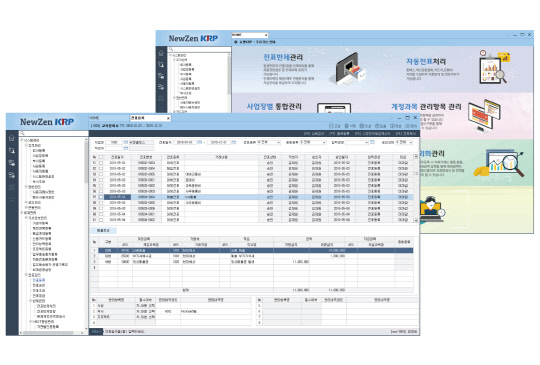Check the box on the first voucher row
540x365 pixels.
(x=101, y=163)
